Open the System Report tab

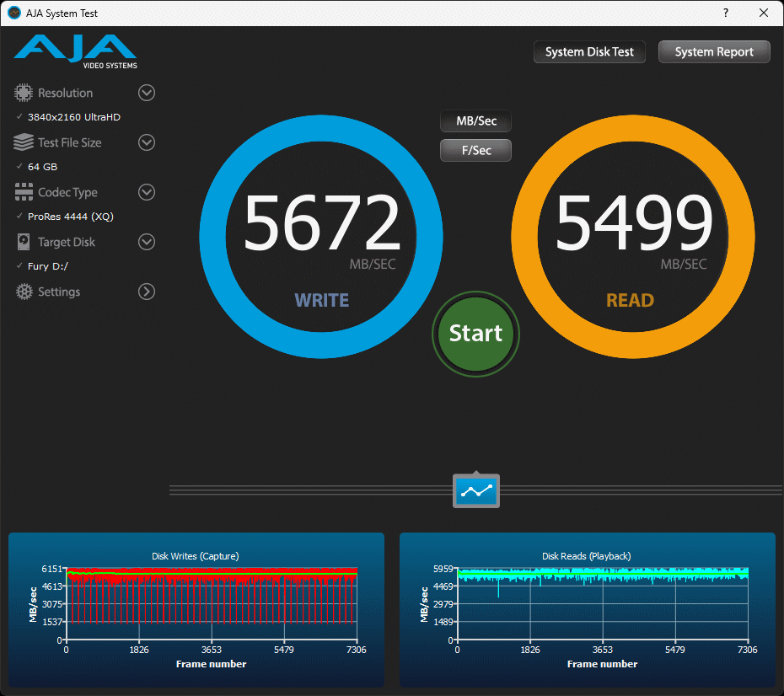point(714,52)
